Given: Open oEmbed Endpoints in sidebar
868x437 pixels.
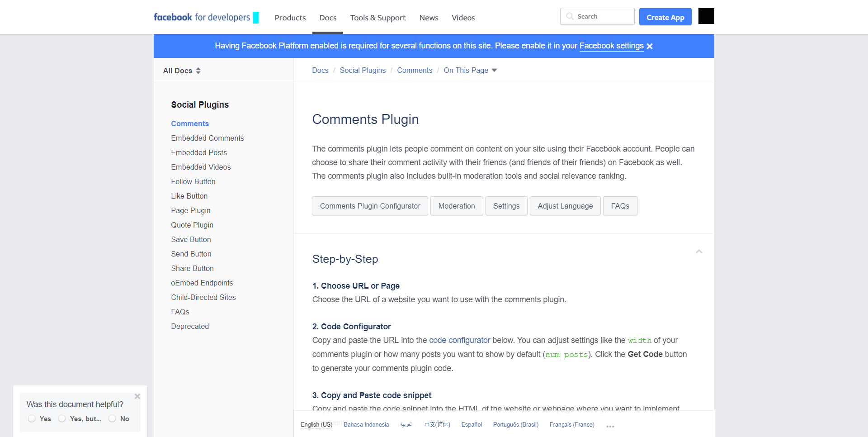Looking at the screenshot, I should (202, 283).
